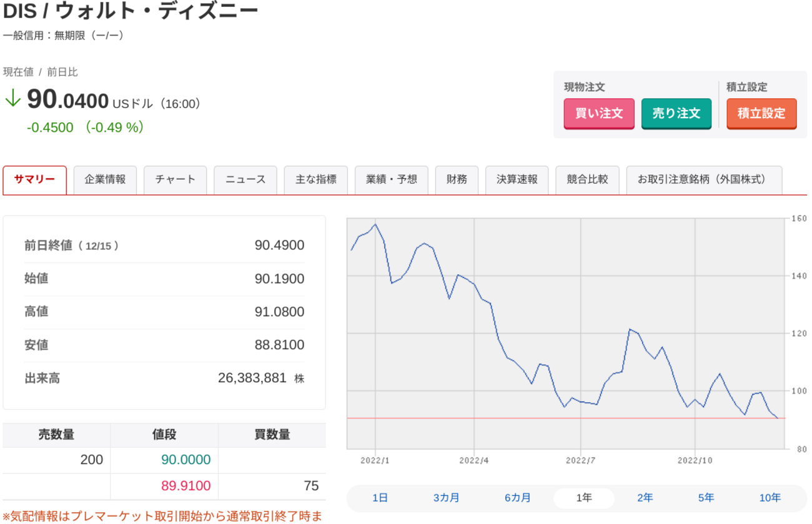
Task: Open the サマリー tab
Action: click(x=35, y=180)
